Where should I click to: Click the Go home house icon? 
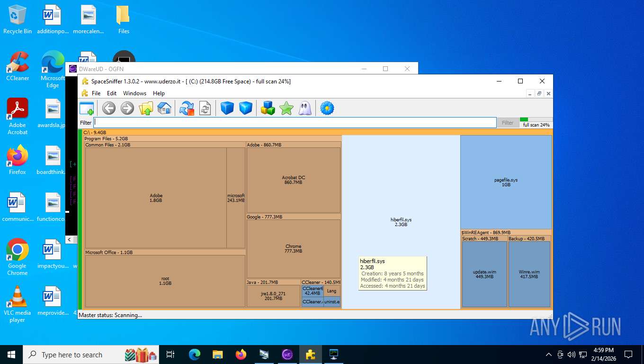164,109
